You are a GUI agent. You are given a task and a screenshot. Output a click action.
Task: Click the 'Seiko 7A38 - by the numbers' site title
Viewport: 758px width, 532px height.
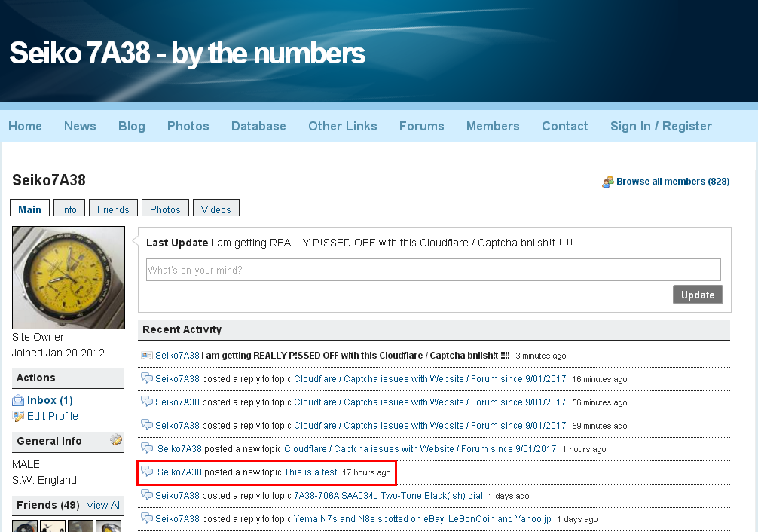pos(187,53)
